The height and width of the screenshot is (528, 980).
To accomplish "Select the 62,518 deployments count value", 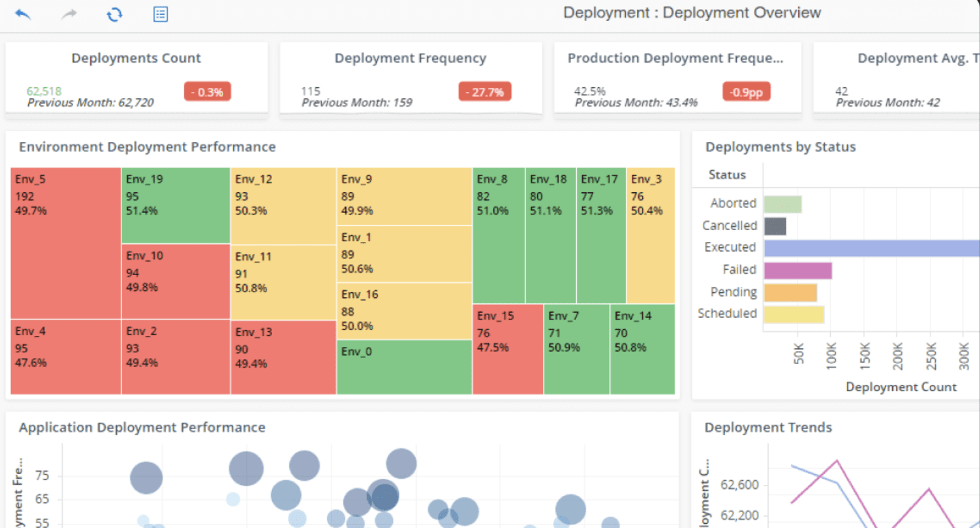I will click(44, 91).
